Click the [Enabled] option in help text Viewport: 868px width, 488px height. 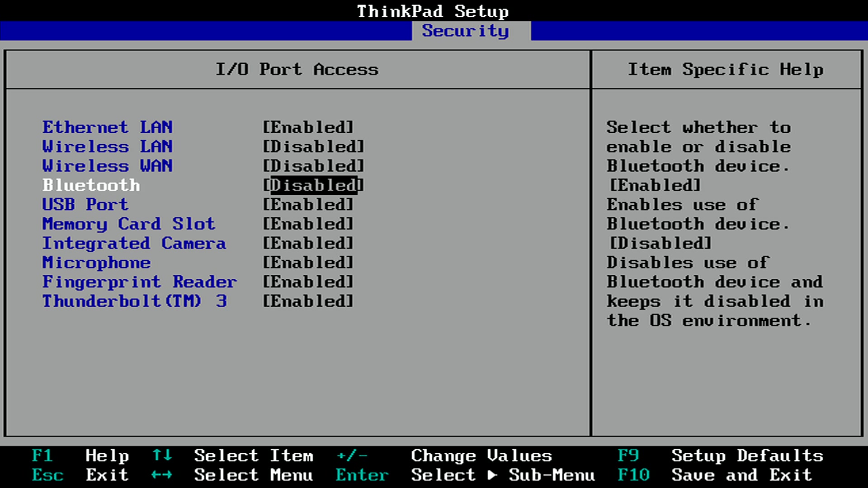click(656, 185)
